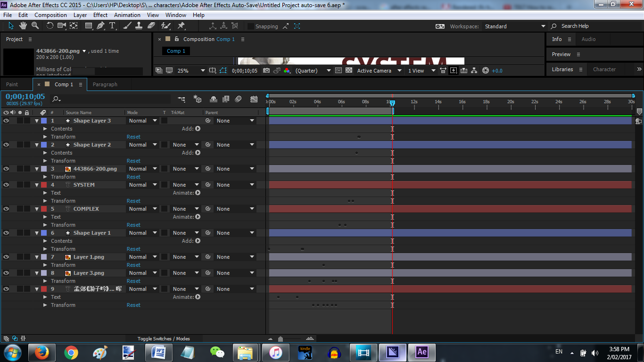The height and width of the screenshot is (362, 644).
Task: Select the Horizontal Type tool
Action: (x=111, y=26)
